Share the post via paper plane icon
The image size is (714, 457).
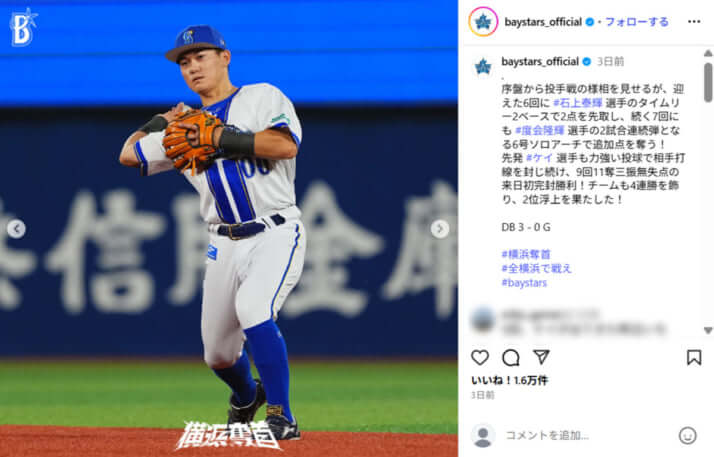point(541,357)
